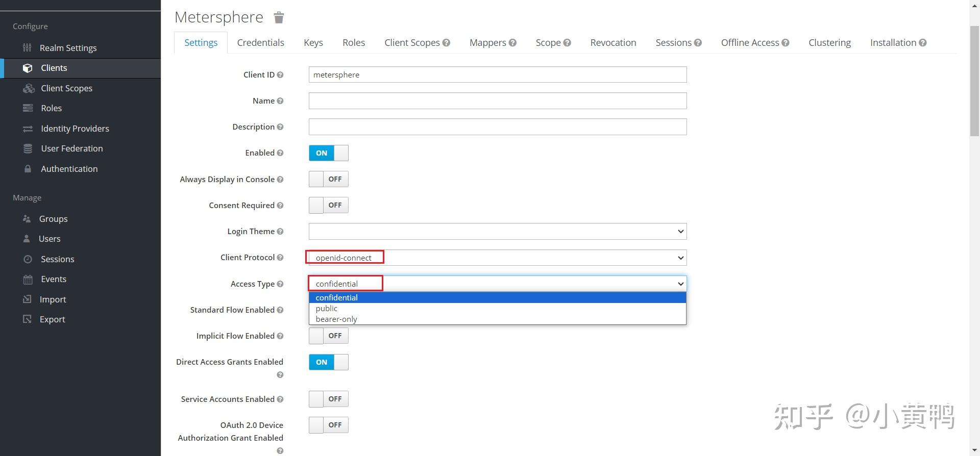
Task: Open the Groups people icon
Action: click(x=27, y=218)
